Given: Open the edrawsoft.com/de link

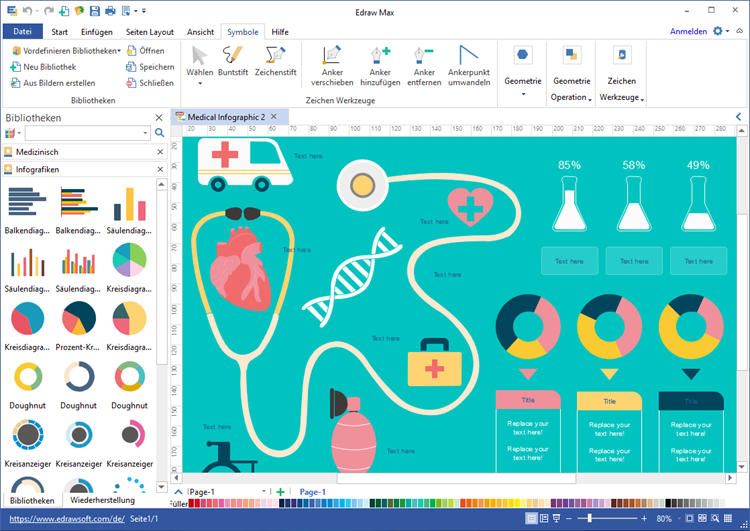Looking at the screenshot, I should click(67, 519).
